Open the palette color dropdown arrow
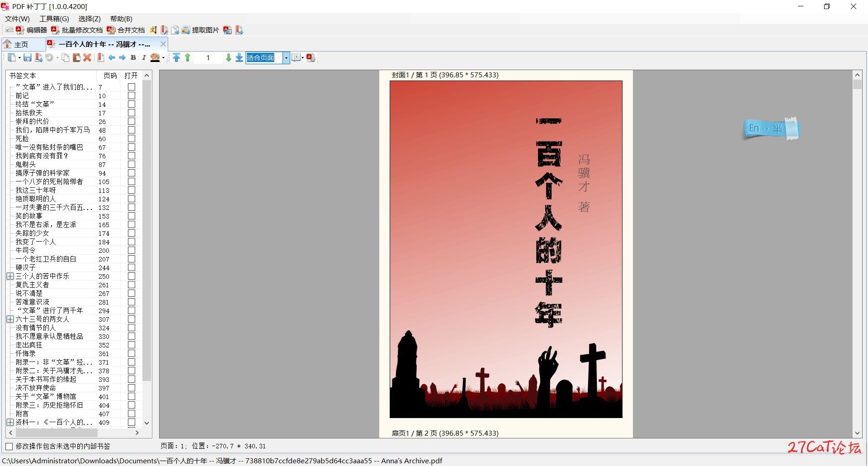The height and width of the screenshot is (466, 868). pos(163,57)
